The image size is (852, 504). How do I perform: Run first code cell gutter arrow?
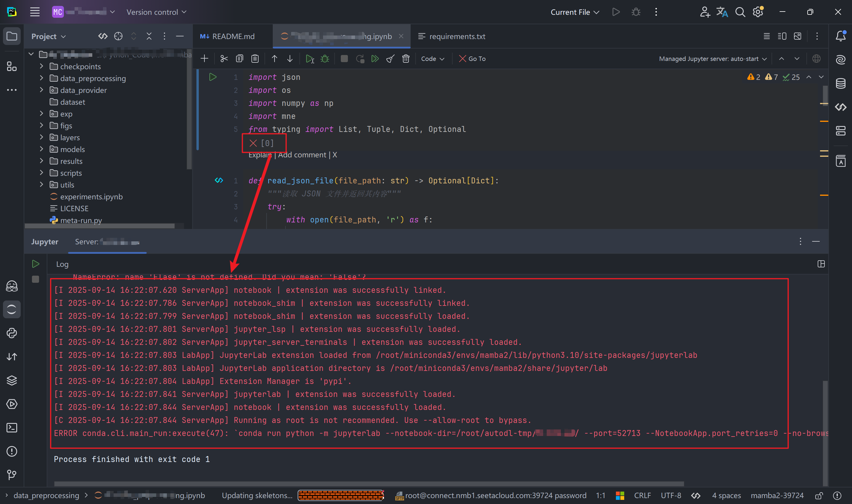(213, 77)
